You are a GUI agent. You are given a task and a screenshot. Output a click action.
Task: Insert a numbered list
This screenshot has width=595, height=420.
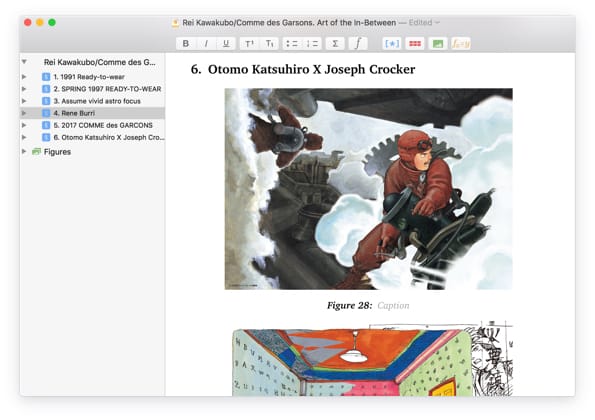312,44
